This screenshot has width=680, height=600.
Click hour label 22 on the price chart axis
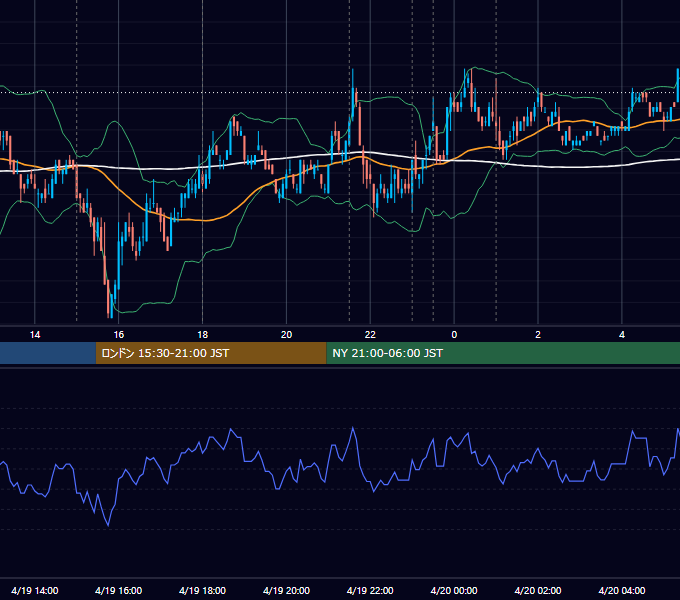click(x=370, y=335)
